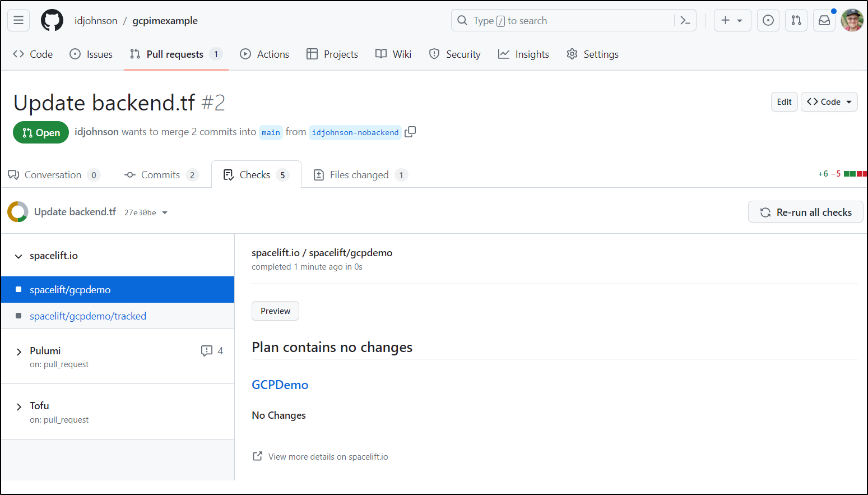Viewport: 868px width, 495px height.
Task: Switch to the Files changed tab
Action: (x=360, y=175)
